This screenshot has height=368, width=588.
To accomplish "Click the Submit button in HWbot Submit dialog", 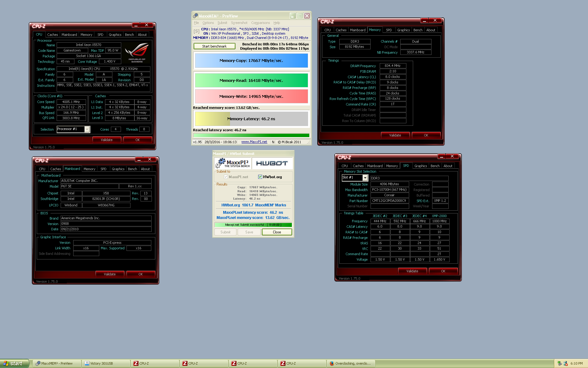I will [225, 232].
